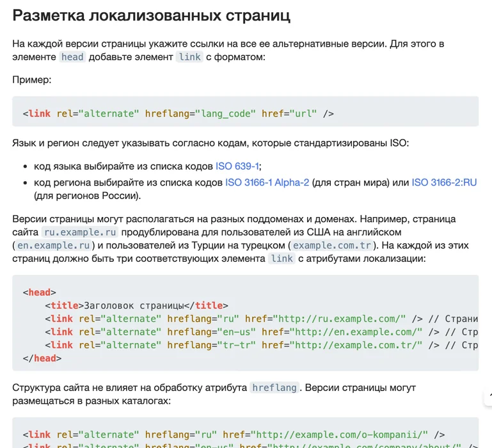Click inline code 'ru.example.ru'
Image resolution: width=492 pixels, height=448 pixels.
point(80,232)
